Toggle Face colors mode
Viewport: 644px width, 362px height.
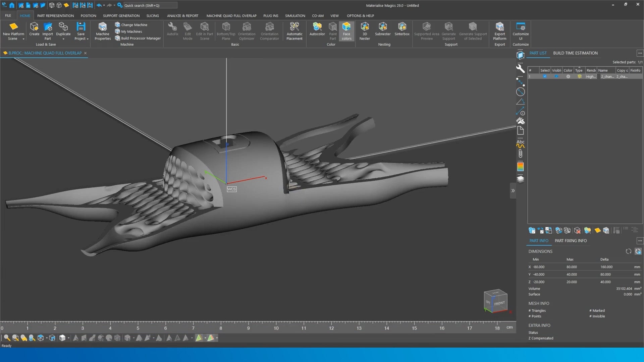(x=346, y=31)
